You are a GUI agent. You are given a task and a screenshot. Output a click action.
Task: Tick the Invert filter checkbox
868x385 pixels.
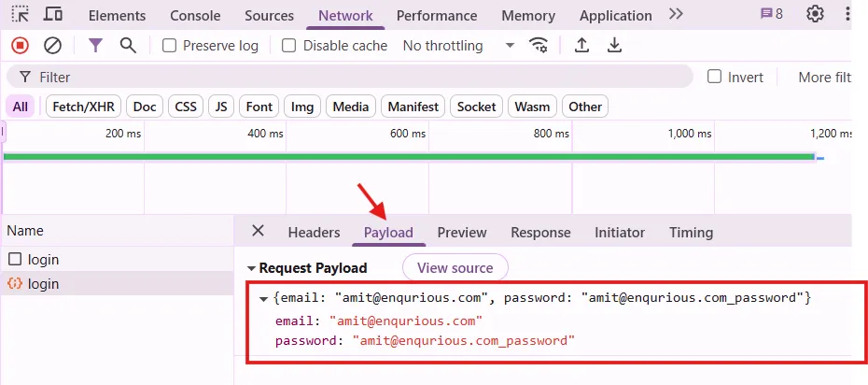[x=715, y=77]
